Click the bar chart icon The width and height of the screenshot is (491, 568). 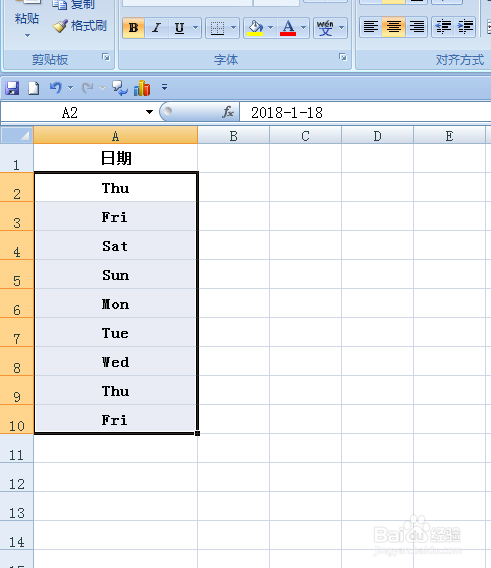pos(142,88)
